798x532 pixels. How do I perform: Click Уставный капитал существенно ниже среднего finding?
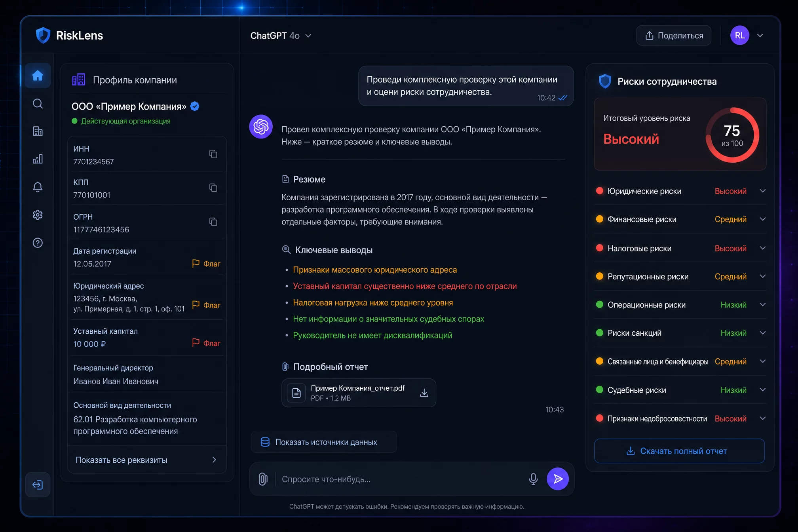coord(405,286)
